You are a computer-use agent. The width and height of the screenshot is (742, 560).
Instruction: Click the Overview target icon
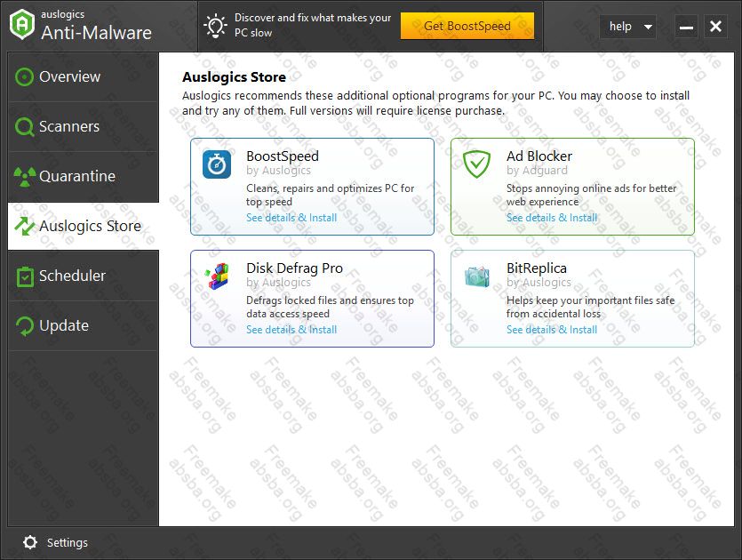(24, 76)
